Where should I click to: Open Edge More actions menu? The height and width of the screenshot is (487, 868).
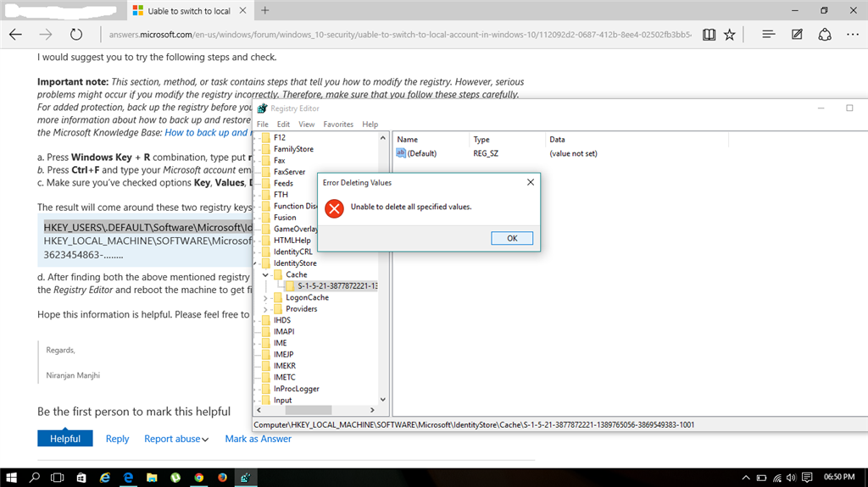[853, 35]
